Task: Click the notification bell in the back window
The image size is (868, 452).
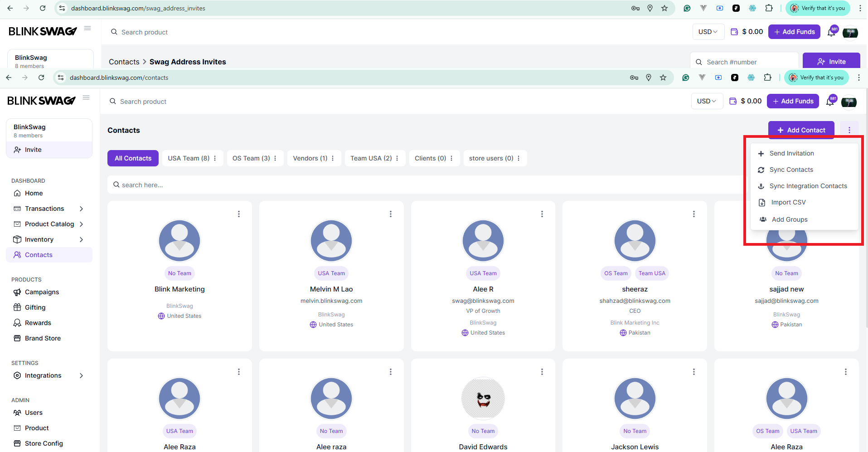Action: click(x=831, y=32)
